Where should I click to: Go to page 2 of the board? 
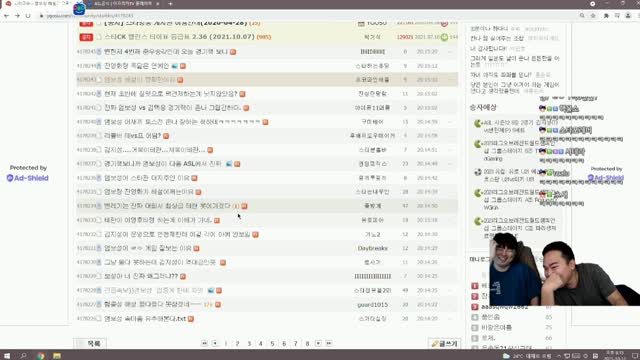237,344
